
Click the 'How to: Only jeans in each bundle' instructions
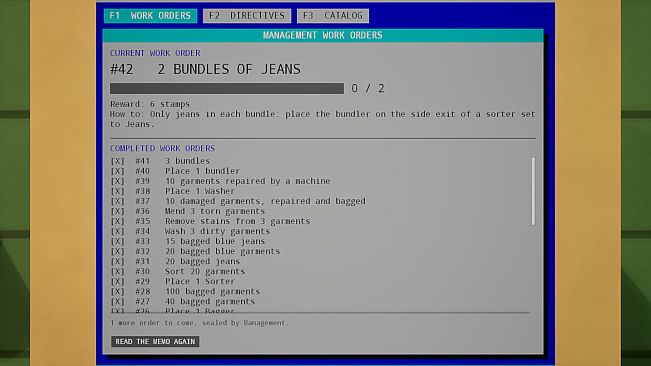click(323, 119)
